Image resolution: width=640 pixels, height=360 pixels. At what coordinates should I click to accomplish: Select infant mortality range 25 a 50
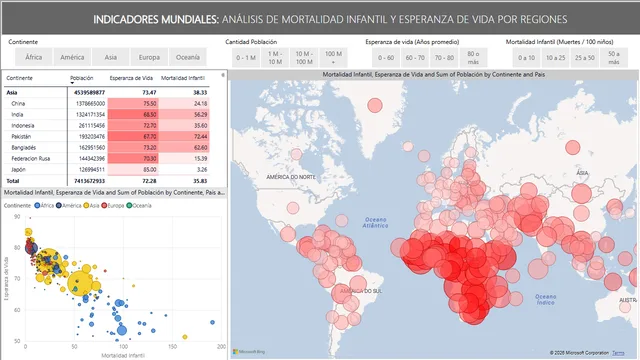[x=585, y=58]
